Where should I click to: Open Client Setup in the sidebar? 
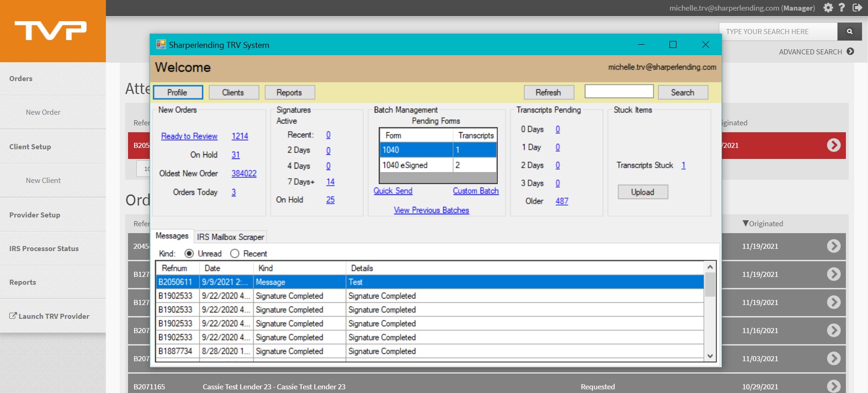pos(30,147)
